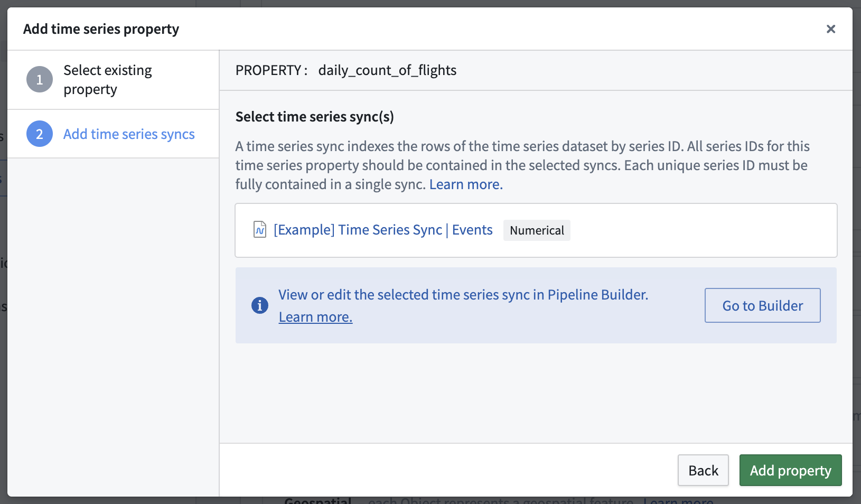Viewport: 861px width, 504px height.
Task: Click the time series sync file icon
Action: pyautogui.click(x=260, y=230)
